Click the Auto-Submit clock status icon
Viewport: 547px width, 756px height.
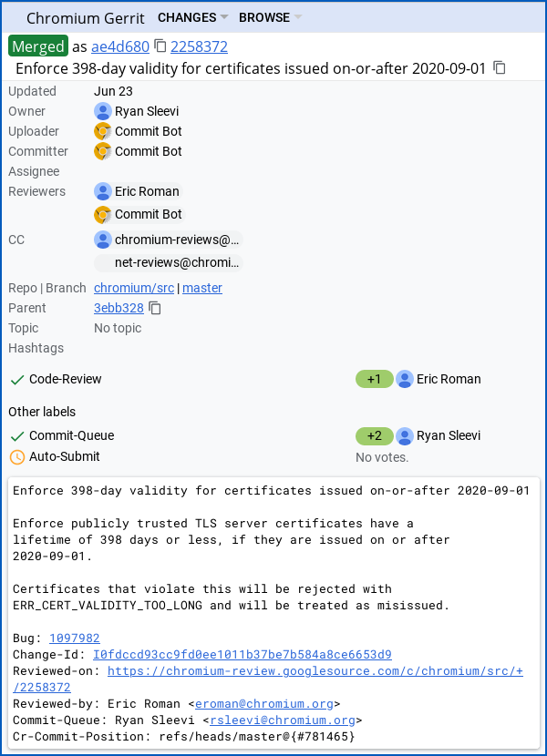[16, 456]
